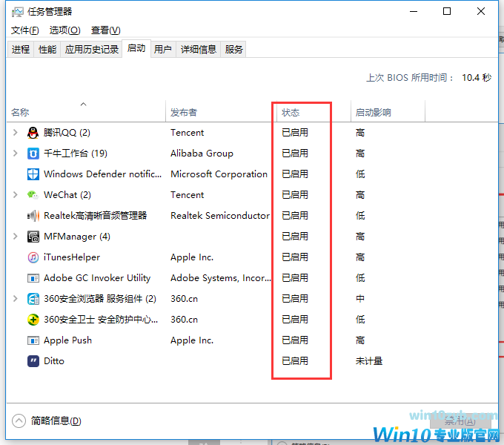Expand the 千牛工作台 entry arrow
504x445 pixels.
[x=16, y=154]
